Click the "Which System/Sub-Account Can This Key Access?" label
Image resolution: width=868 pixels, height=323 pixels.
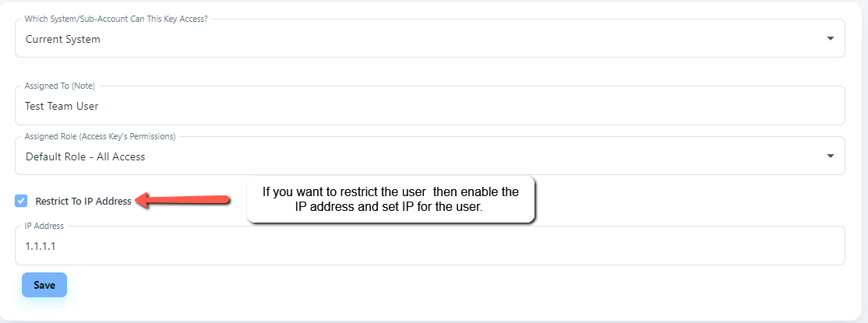point(116,19)
